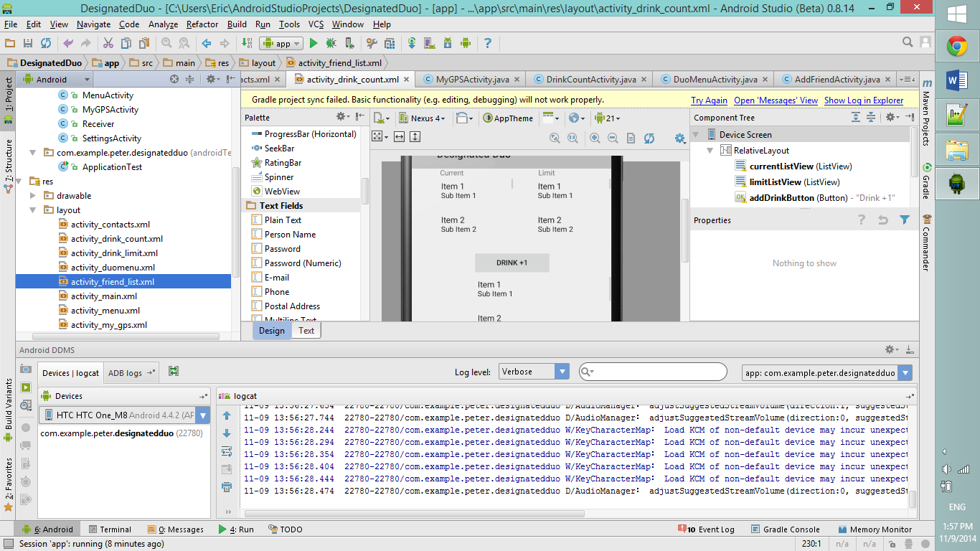980x551 pixels.
Task: Click the Help question mark icon
Action: click(x=488, y=43)
